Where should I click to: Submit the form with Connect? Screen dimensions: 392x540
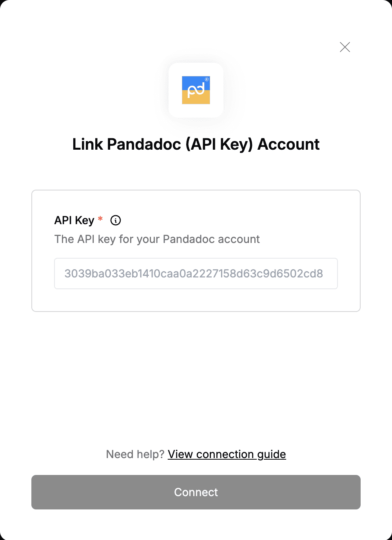196,492
